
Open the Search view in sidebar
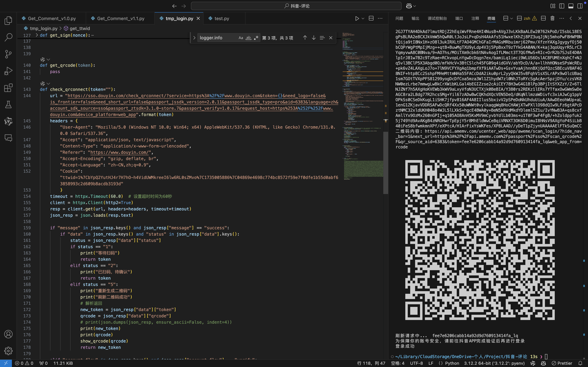coord(8,37)
